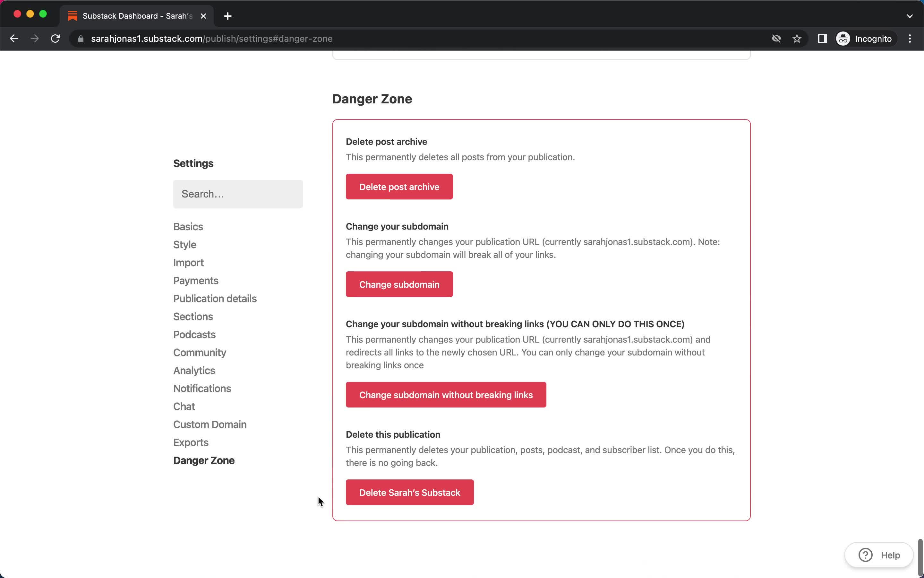Image resolution: width=924 pixels, height=578 pixels.
Task: Reload the current page
Action: tap(56, 39)
